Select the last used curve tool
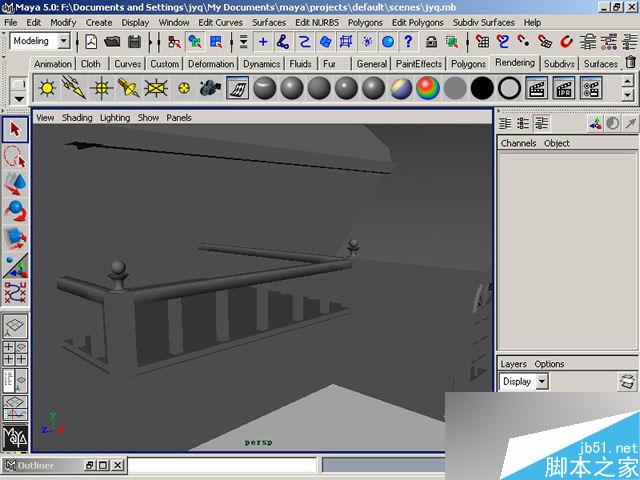Viewport: 640px width, 480px height. 15,292
